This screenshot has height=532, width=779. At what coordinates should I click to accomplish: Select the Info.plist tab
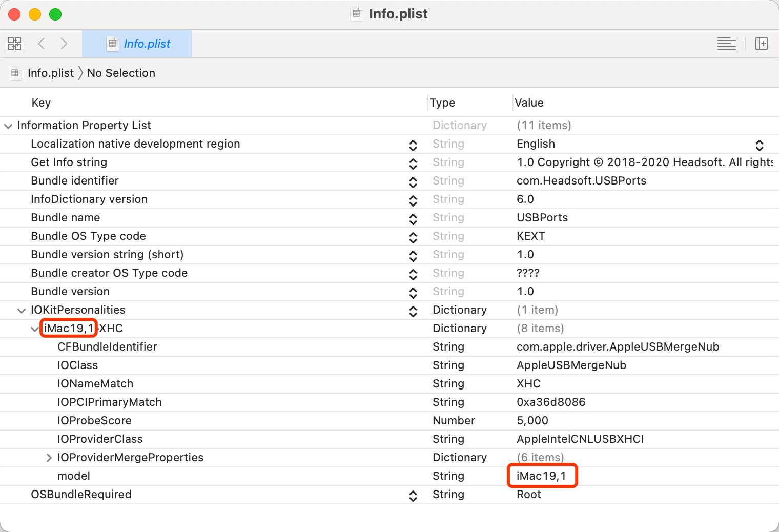137,44
